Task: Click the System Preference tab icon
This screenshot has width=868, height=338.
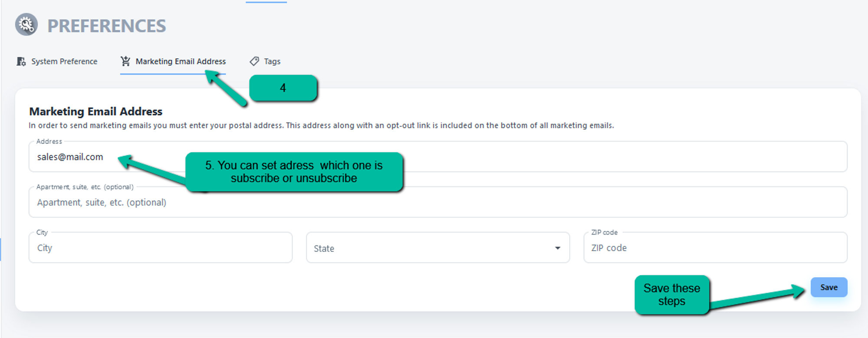Action: pos(21,61)
